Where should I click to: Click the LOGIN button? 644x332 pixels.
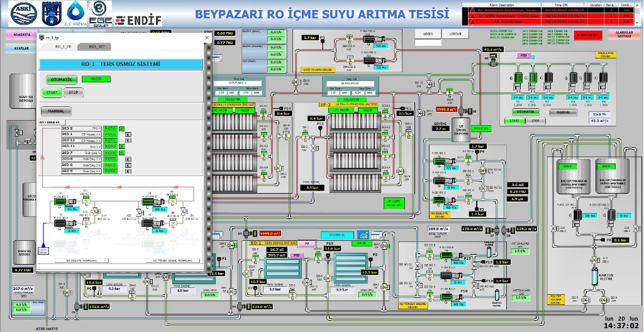click(x=428, y=34)
